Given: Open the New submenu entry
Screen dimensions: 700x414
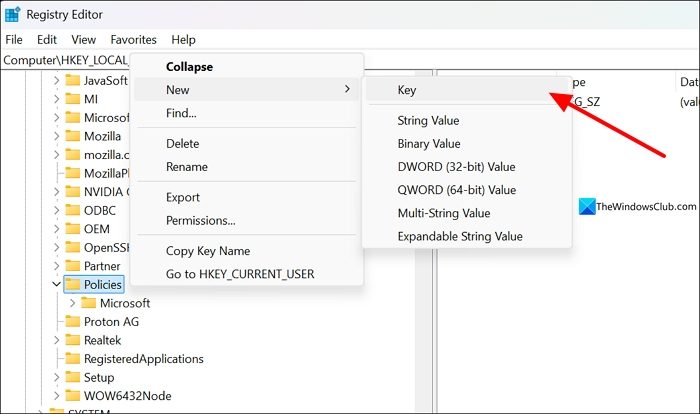Looking at the screenshot, I should pyautogui.click(x=246, y=90).
